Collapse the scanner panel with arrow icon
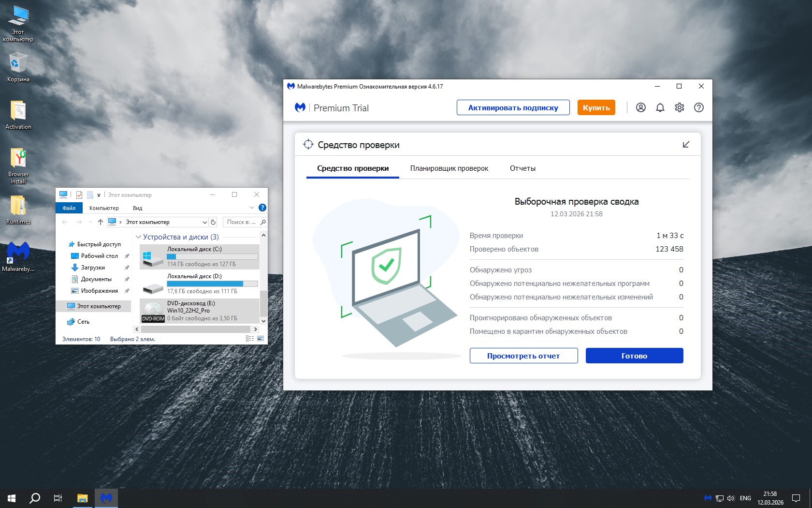The width and height of the screenshot is (812, 508). (685, 145)
